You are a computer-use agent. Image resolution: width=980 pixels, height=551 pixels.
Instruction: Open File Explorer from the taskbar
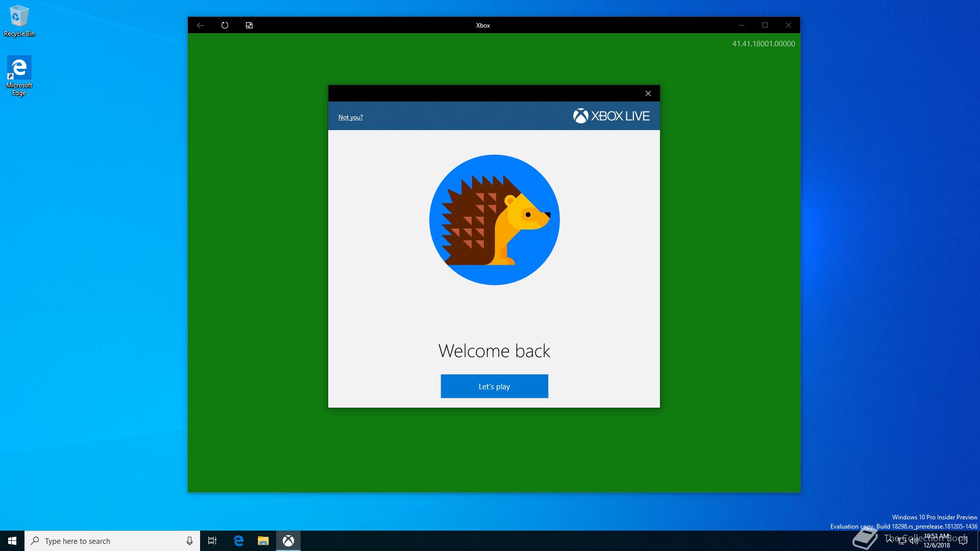263,541
